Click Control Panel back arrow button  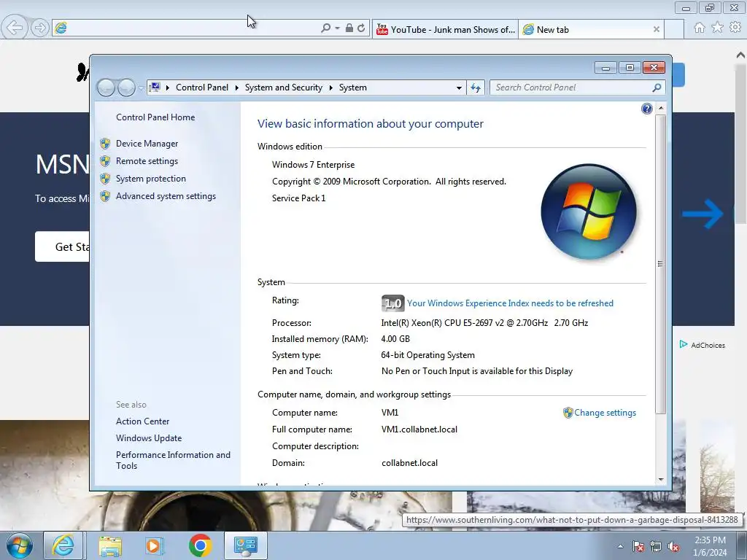click(x=107, y=87)
